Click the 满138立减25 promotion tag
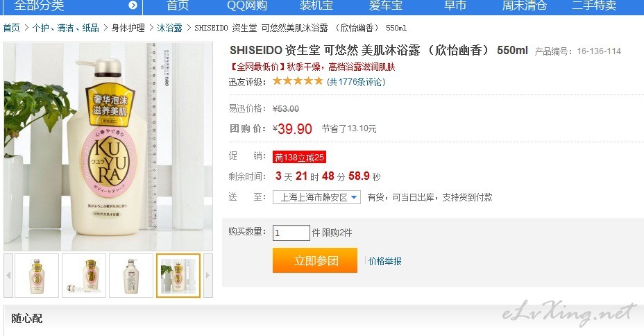The image size is (644, 336). [299, 157]
